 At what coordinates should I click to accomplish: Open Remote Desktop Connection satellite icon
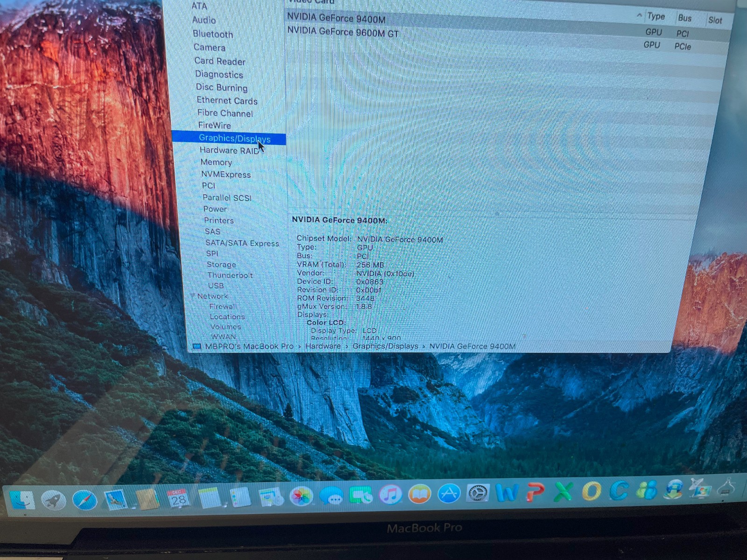point(701,489)
